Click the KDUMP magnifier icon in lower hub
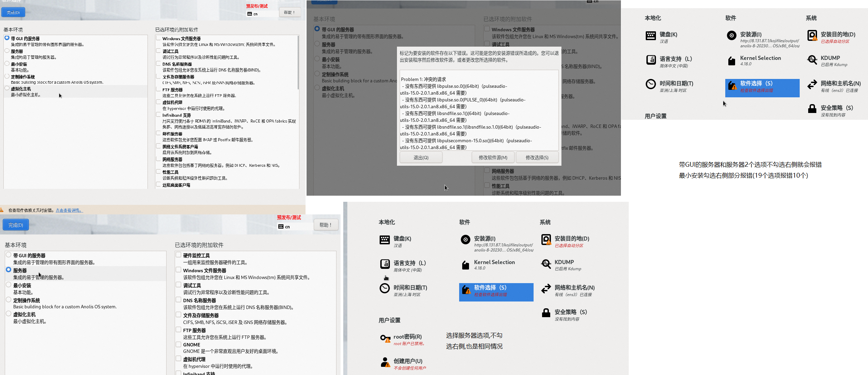The height and width of the screenshot is (375, 868). tap(546, 264)
